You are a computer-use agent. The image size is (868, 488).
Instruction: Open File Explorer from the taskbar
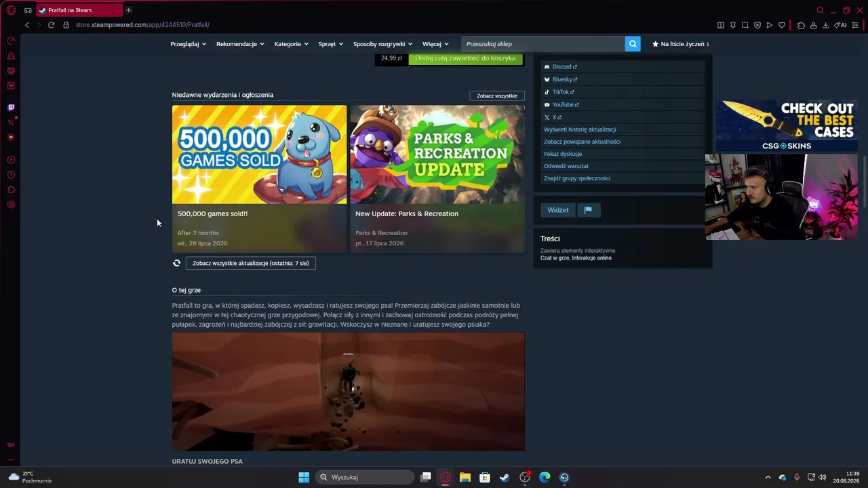[x=465, y=477]
